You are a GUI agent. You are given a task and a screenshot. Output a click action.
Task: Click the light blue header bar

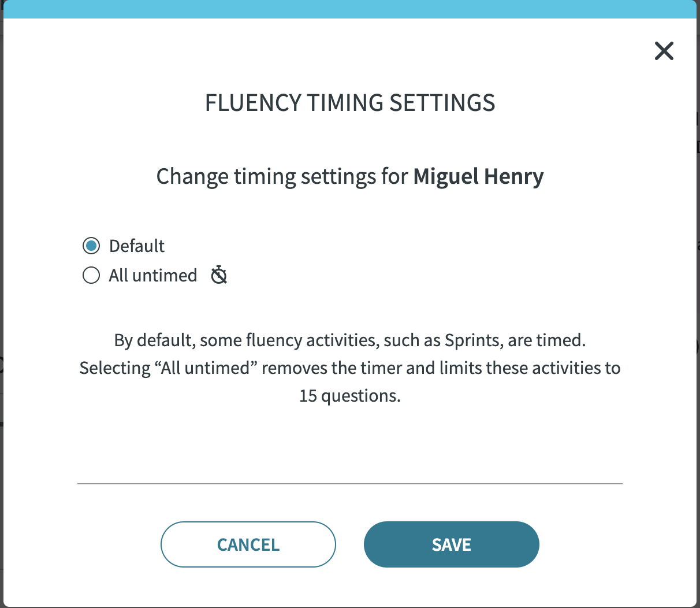click(350, 9)
